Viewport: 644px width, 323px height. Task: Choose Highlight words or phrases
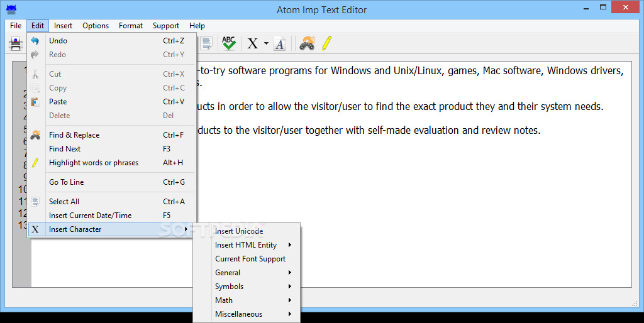click(112, 163)
